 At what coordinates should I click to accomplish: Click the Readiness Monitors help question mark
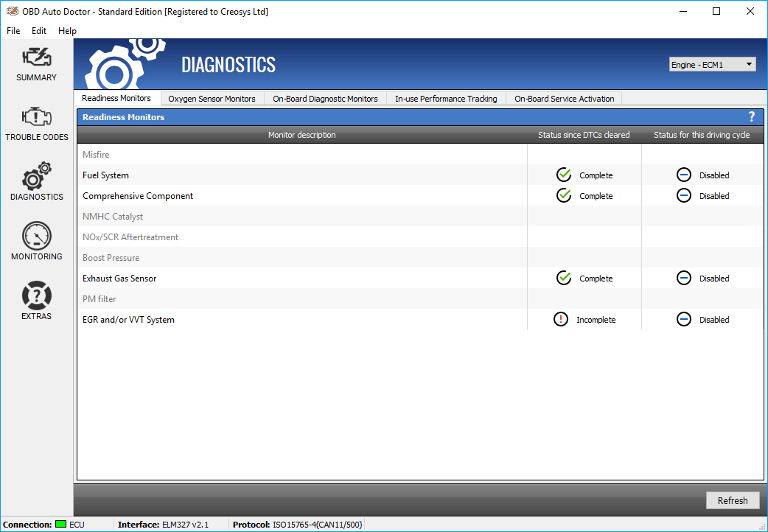tap(752, 117)
